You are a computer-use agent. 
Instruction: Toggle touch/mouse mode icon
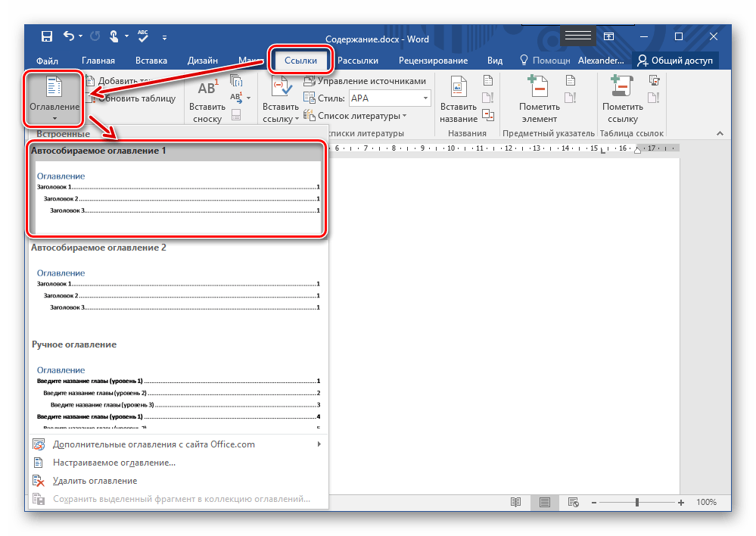(114, 36)
